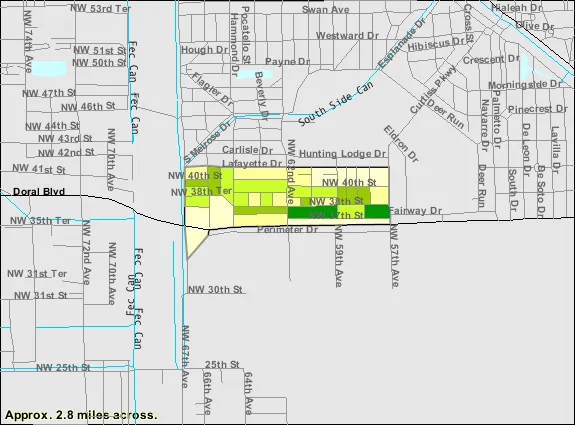Click the Payne Dr label
The width and height of the screenshot is (575, 425).
click(288, 62)
